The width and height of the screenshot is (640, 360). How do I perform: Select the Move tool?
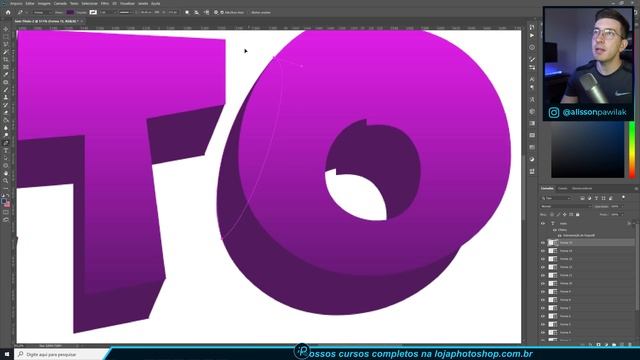click(x=6, y=29)
